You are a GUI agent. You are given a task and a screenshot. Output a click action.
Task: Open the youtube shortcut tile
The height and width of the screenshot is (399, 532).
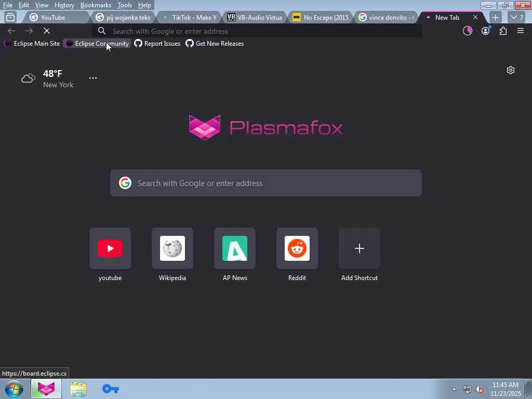tap(110, 248)
